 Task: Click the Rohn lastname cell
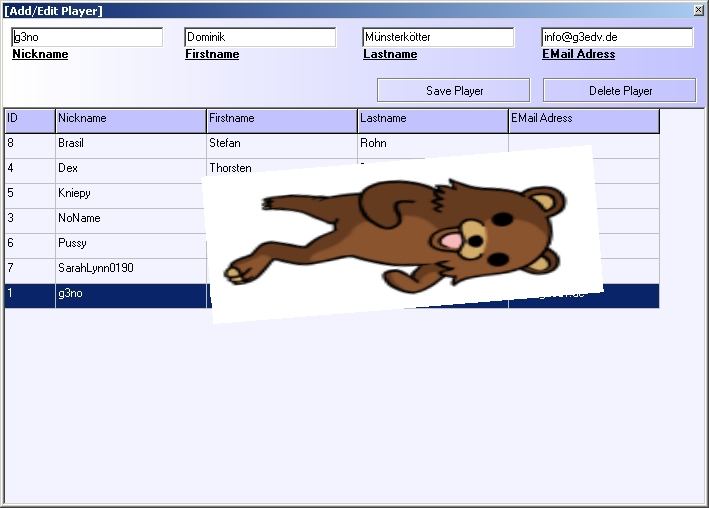[433, 146]
